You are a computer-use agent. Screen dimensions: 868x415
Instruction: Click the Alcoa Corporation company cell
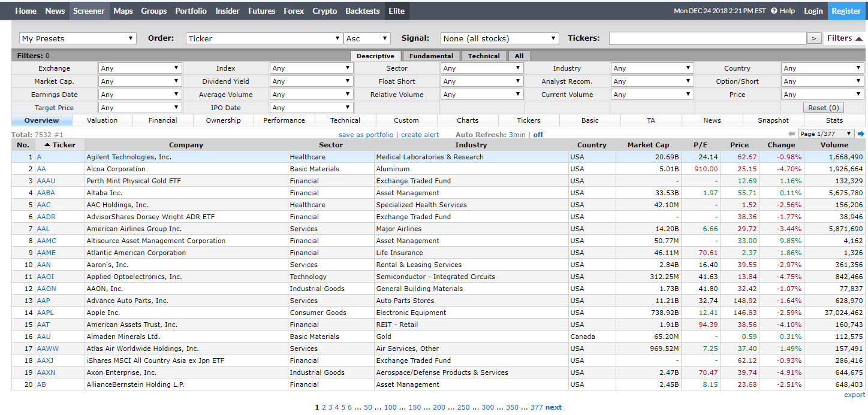(186, 169)
